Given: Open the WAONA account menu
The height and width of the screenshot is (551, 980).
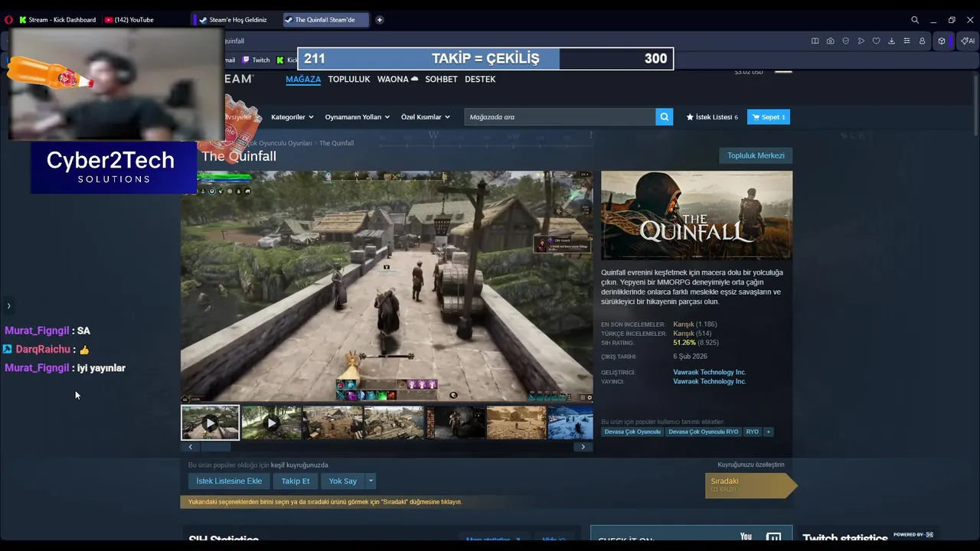Looking at the screenshot, I should point(397,79).
